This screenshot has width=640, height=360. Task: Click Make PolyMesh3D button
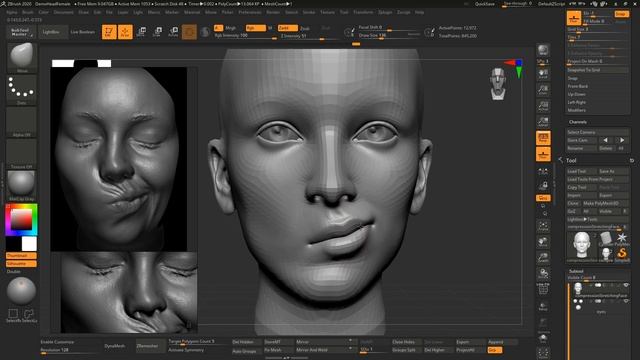click(605, 203)
